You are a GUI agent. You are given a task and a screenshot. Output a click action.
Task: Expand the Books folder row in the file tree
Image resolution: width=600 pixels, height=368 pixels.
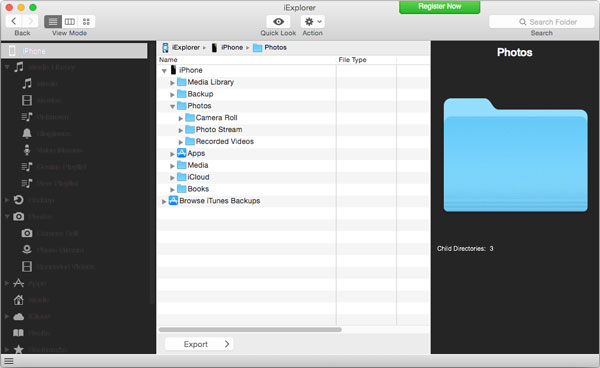(x=172, y=189)
